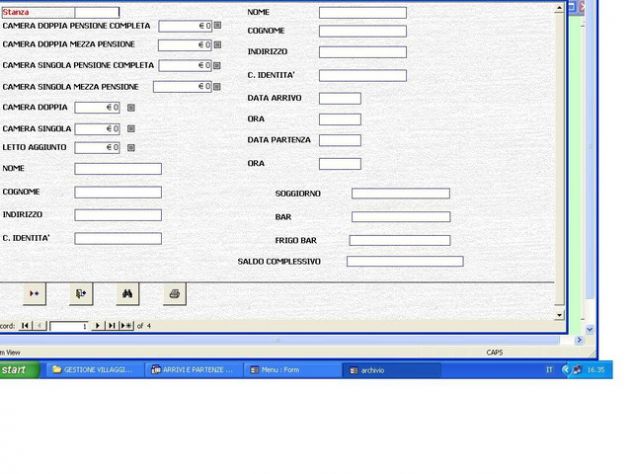Click the close form door icon button
The image size is (632, 474).
(81, 294)
